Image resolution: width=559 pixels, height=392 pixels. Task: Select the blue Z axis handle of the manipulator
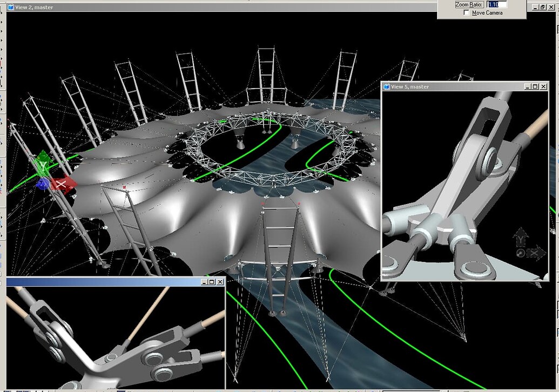pyautogui.click(x=42, y=185)
